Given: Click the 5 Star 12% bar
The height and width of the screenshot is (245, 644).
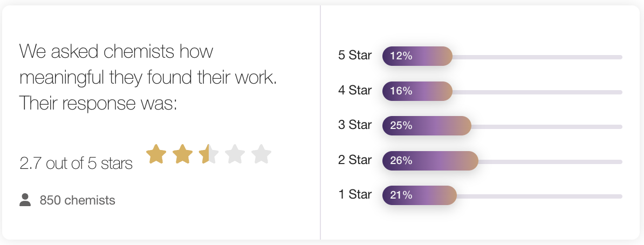Looking at the screenshot, I should pos(417,56).
